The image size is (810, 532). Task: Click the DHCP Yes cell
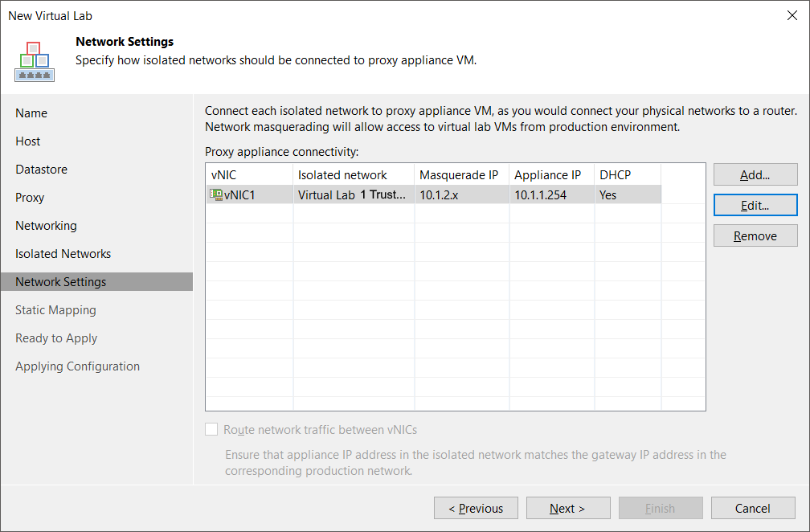628,194
